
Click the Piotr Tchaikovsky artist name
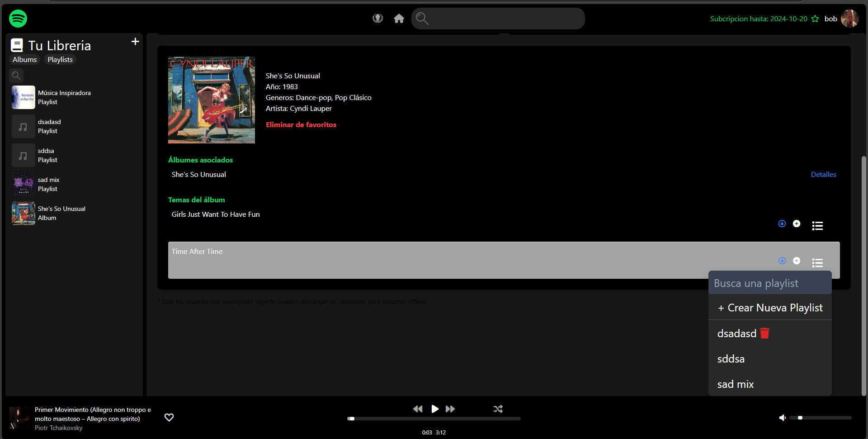point(59,428)
